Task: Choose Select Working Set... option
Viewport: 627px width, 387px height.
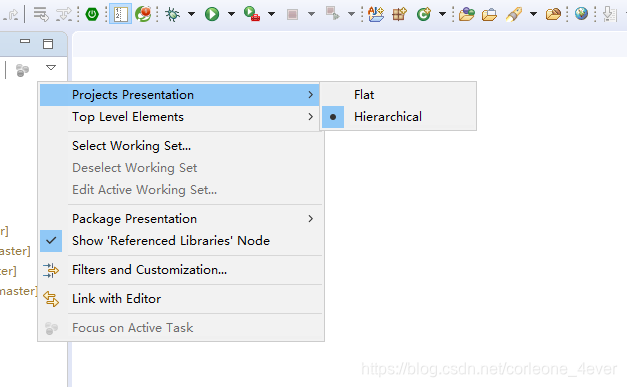Action: tap(181, 146)
